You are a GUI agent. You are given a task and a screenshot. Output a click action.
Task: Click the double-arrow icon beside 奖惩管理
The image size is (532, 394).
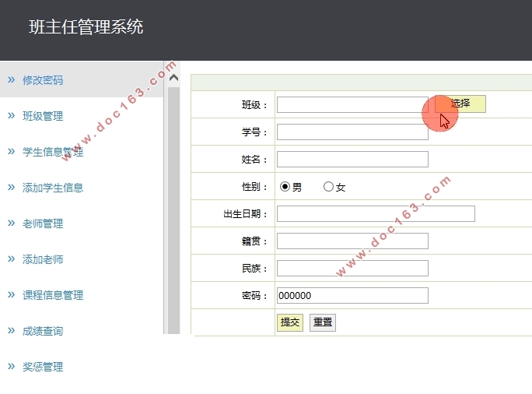11,367
